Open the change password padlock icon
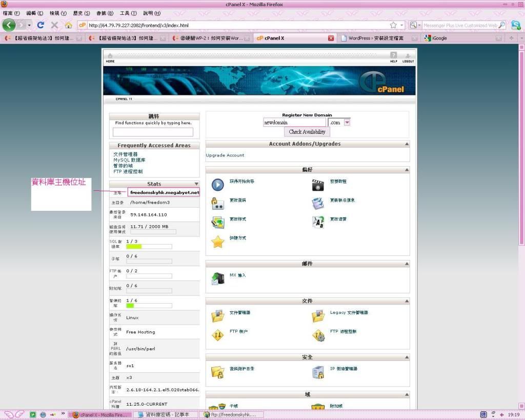 pos(217,203)
